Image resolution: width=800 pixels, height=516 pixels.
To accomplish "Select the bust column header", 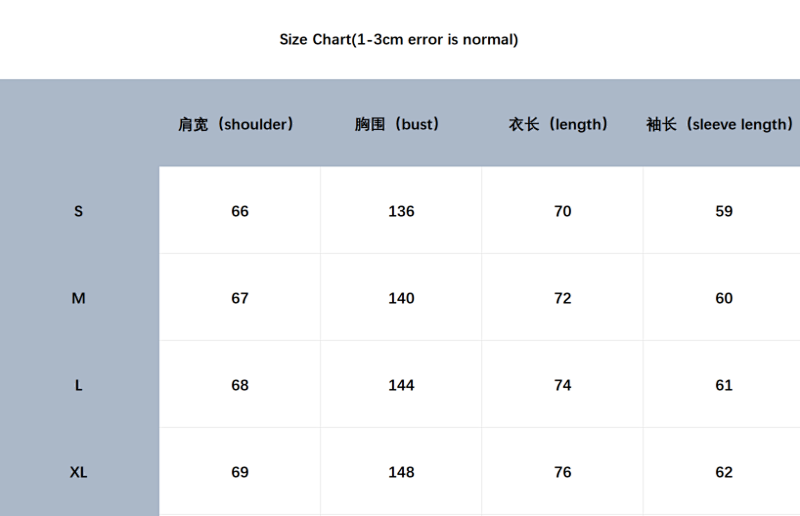I will [x=397, y=124].
